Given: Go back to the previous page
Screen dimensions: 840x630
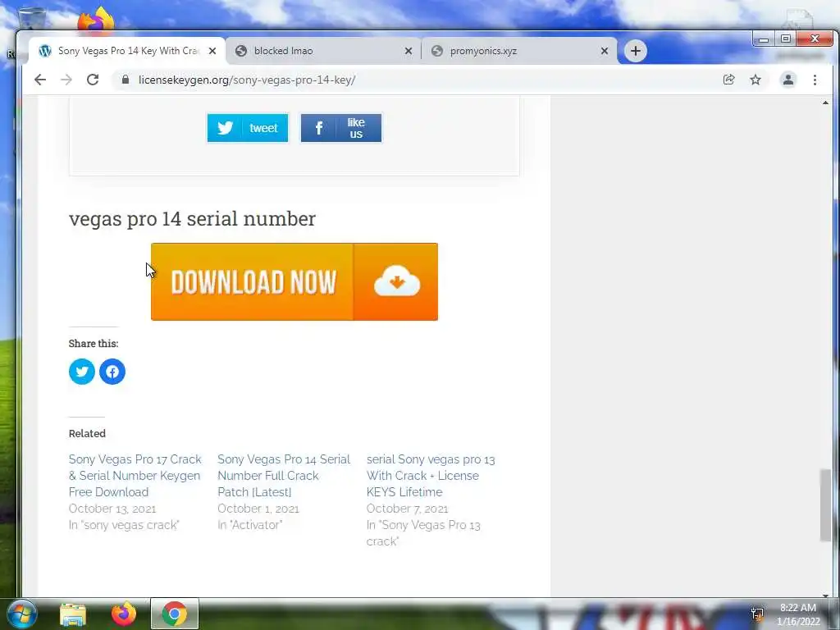Looking at the screenshot, I should point(40,80).
